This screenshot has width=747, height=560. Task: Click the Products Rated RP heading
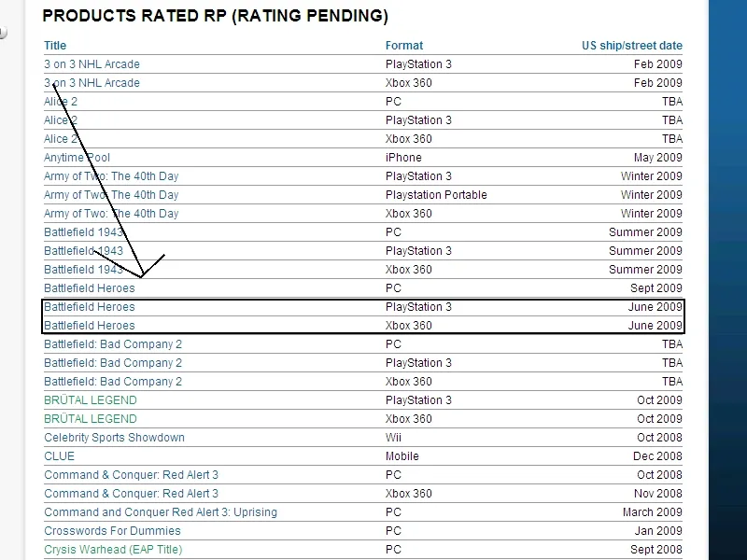coord(215,16)
